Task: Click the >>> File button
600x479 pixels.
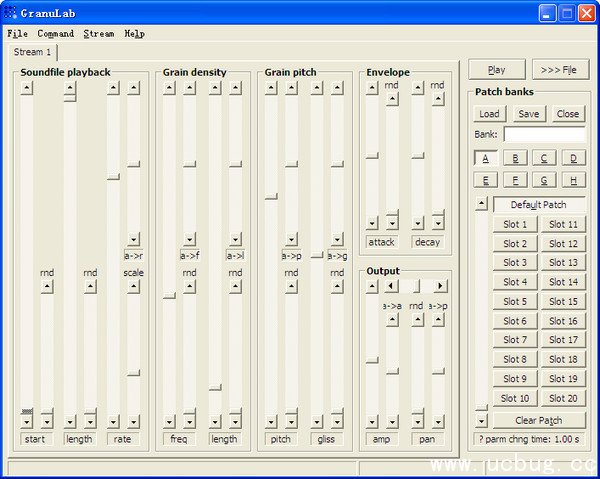Action: coord(559,70)
